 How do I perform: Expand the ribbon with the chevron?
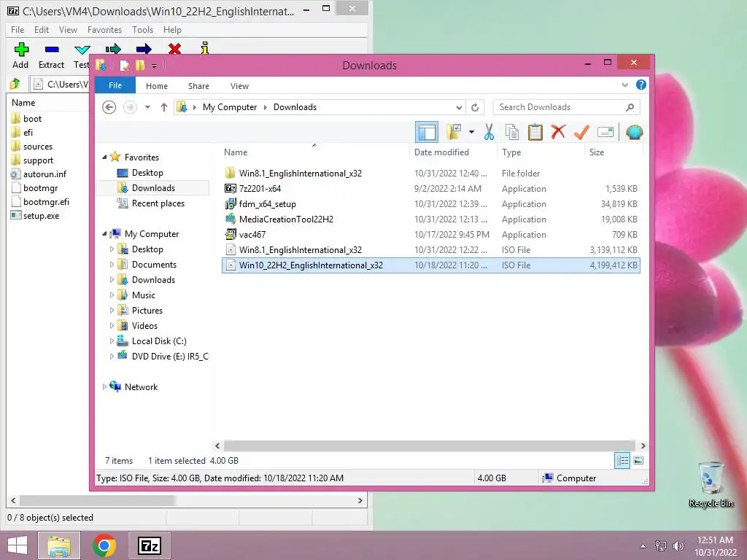624,85
